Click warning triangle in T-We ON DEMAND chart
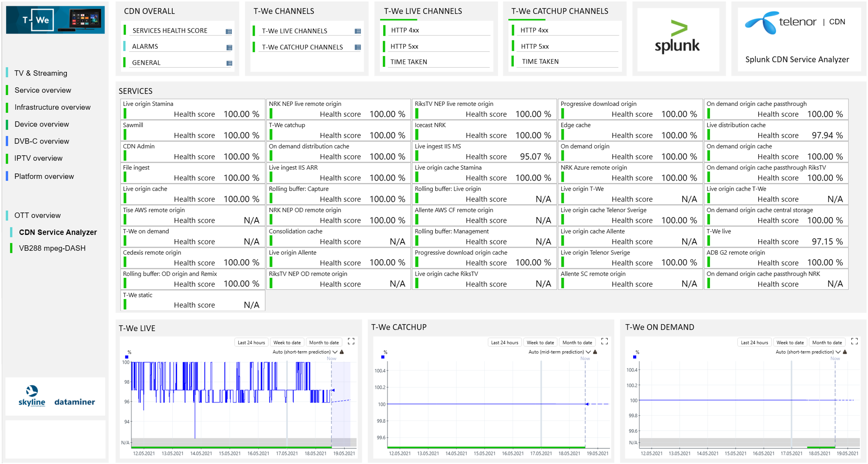Image resolution: width=868 pixels, height=464 pixels. click(x=845, y=352)
